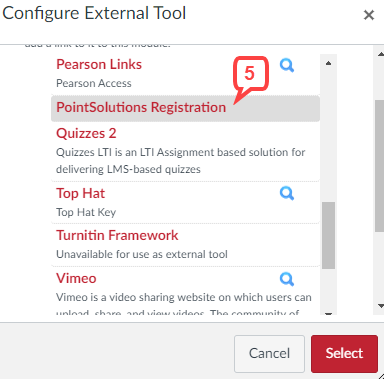Choose the Top Hat tool entry
This screenshot has height=379, width=384.
[80, 193]
